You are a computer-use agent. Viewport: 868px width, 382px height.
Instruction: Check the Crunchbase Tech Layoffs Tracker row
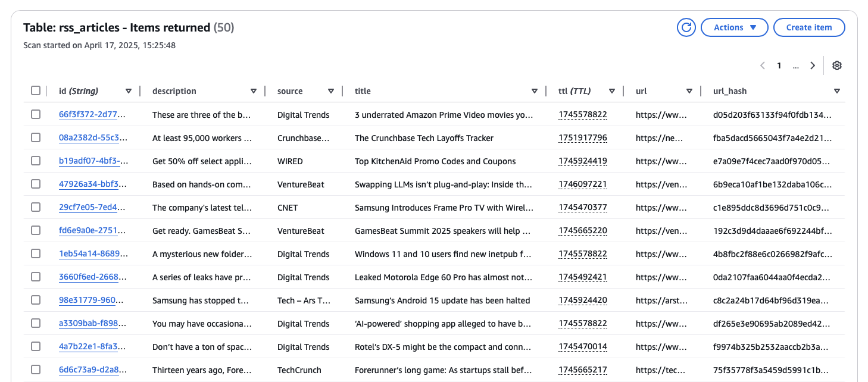click(36, 137)
